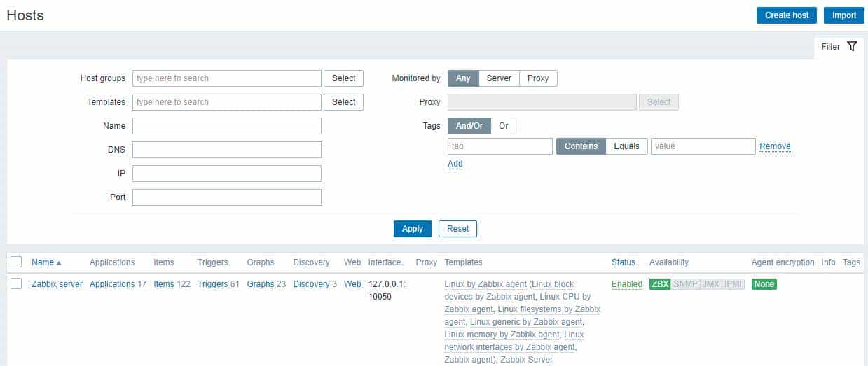Reset the host filter
Screen dimensions: 868x366
pos(457,229)
